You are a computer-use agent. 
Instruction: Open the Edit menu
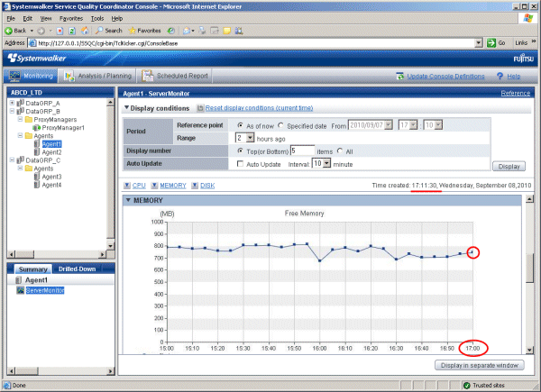click(28, 19)
